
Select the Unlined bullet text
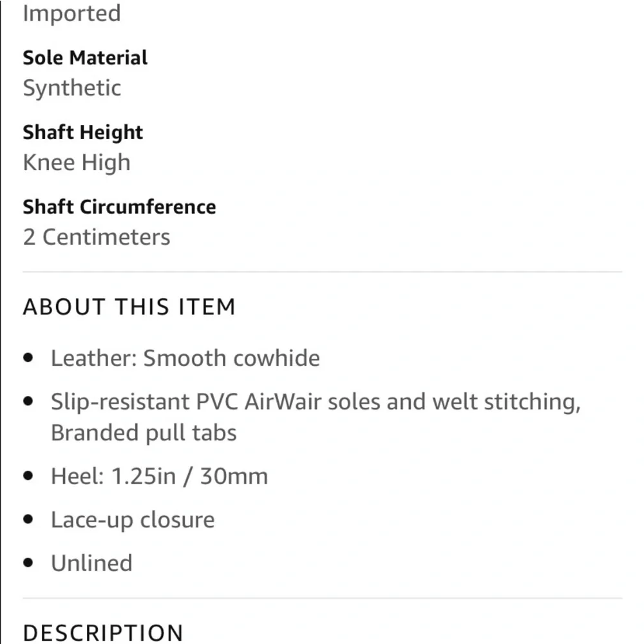point(91,563)
